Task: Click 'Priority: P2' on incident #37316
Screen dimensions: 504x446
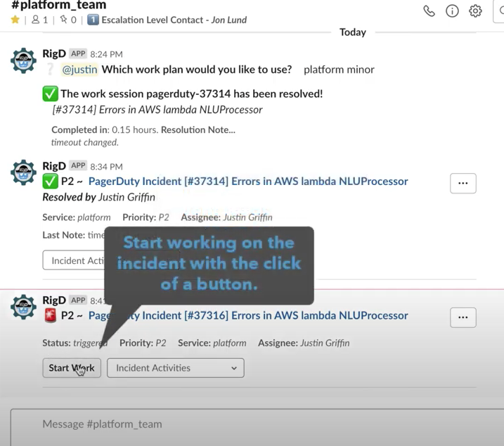Action: click(143, 343)
